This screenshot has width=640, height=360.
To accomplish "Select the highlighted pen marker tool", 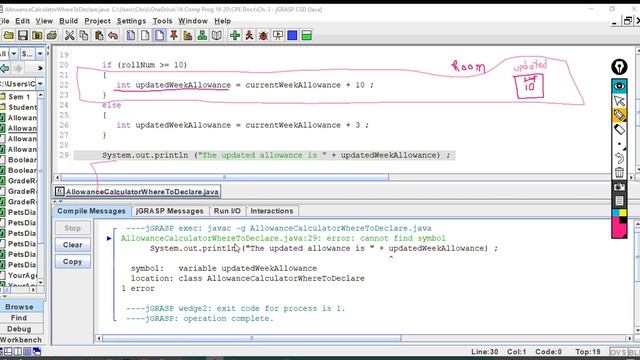I will [619, 115].
